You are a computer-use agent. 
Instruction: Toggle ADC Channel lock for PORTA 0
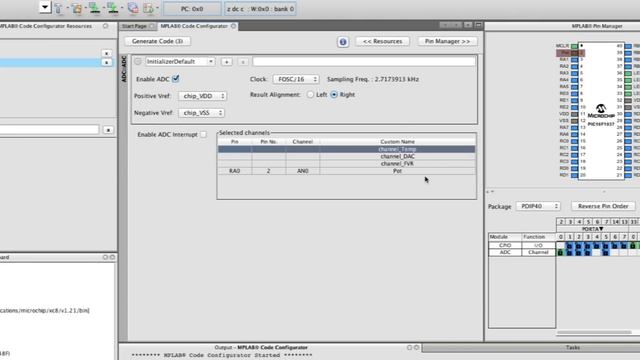[x=560, y=253]
